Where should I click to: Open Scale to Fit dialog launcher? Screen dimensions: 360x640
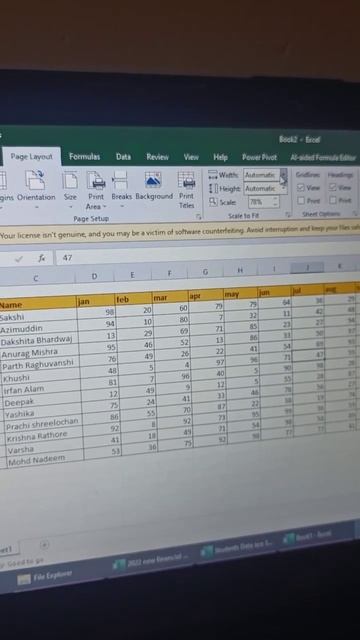[x=288, y=214]
